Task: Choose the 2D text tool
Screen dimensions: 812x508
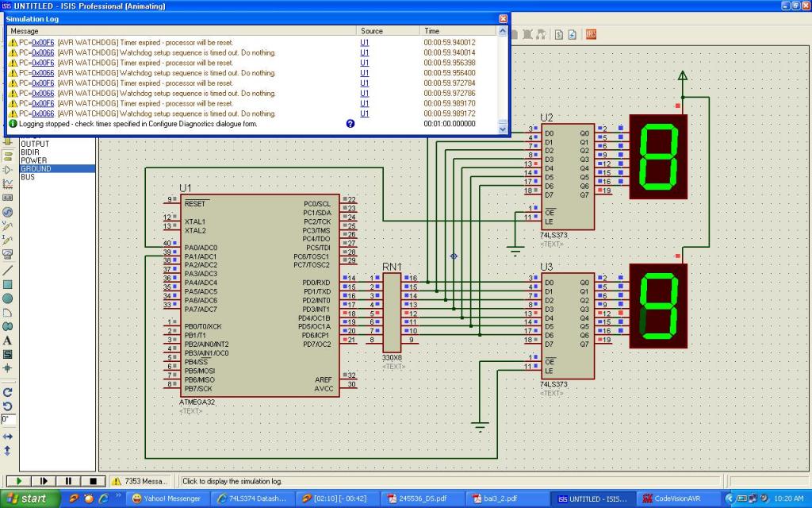Action: pos(8,341)
